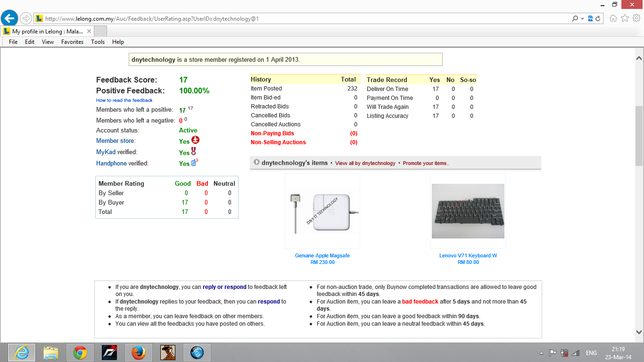Screen dimensions: 644x362
Task: Click the '100.00%' positive feedback value
Action: [x=194, y=90]
